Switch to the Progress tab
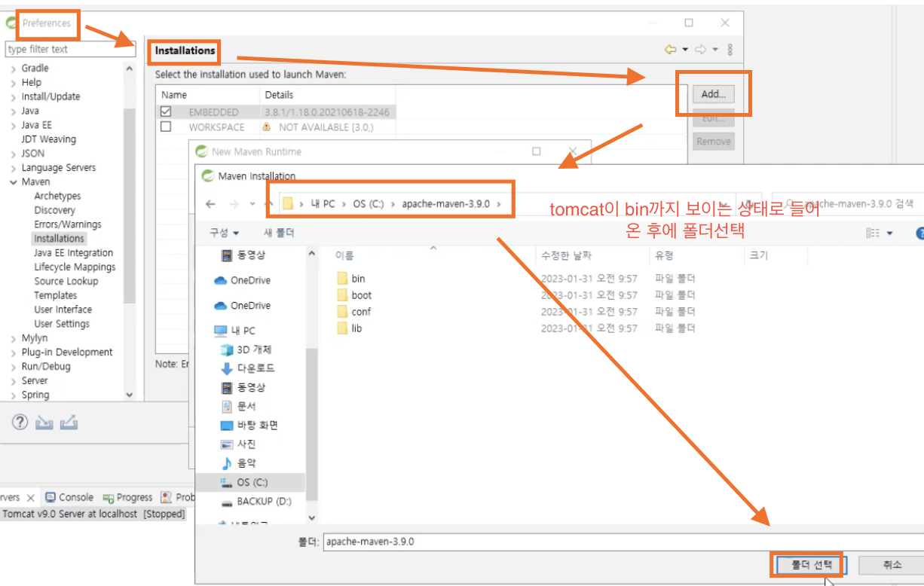 point(128,498)
